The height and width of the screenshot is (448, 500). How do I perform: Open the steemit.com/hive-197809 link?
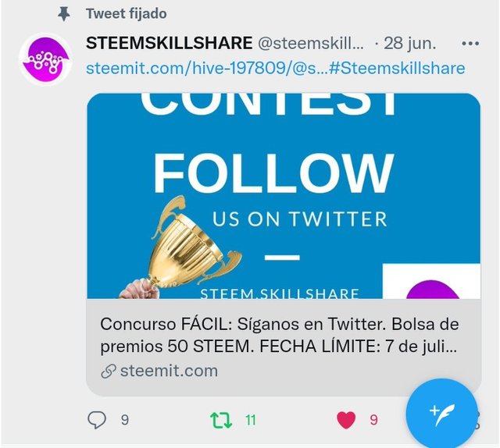point(206,69)
